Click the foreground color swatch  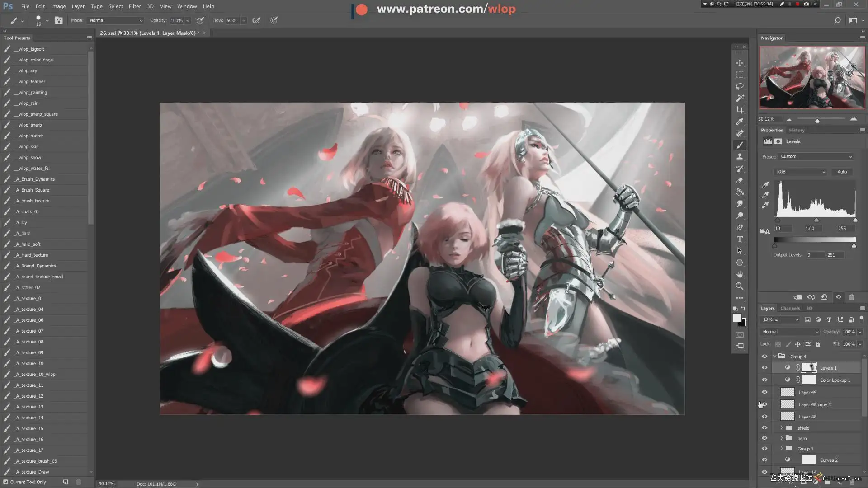tap(737, 318)
